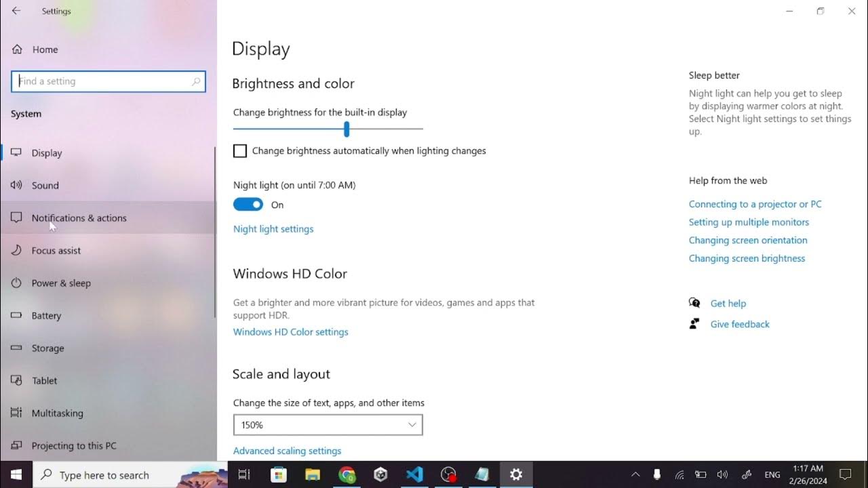Open Wi-Fi network flyout in tray
The image size is (868, 488).
[x=679, y=474]
